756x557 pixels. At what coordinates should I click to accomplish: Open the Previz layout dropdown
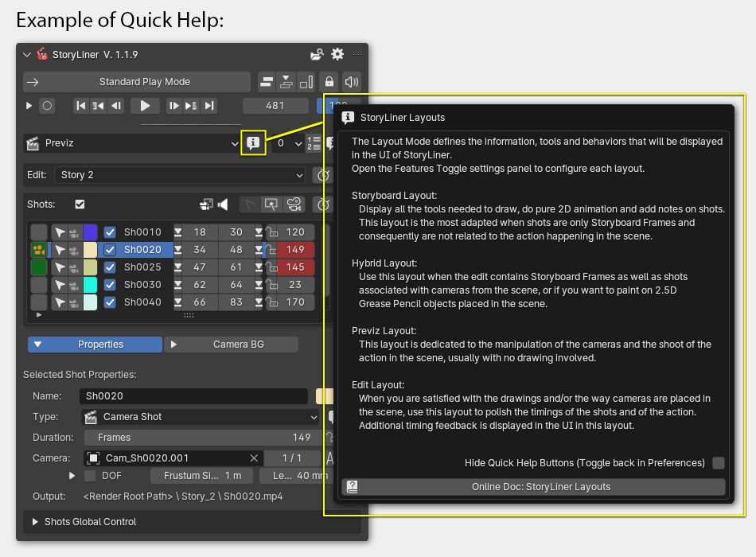132,143
